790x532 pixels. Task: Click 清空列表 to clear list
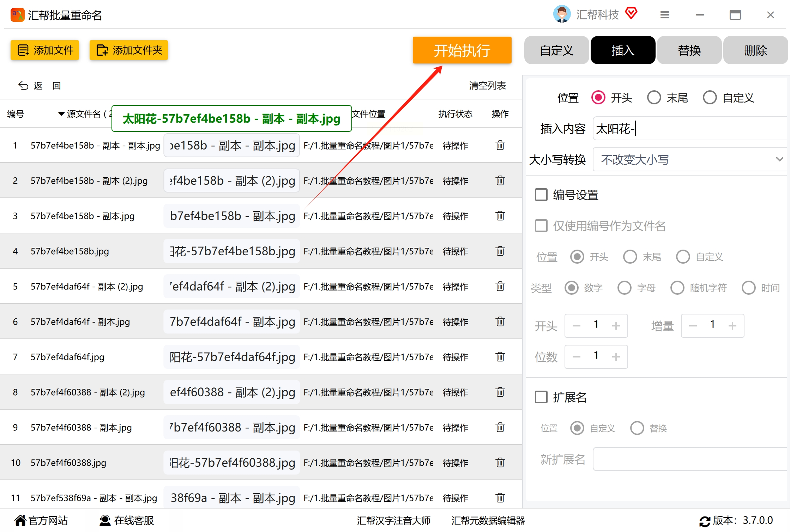tap(487, 86)
